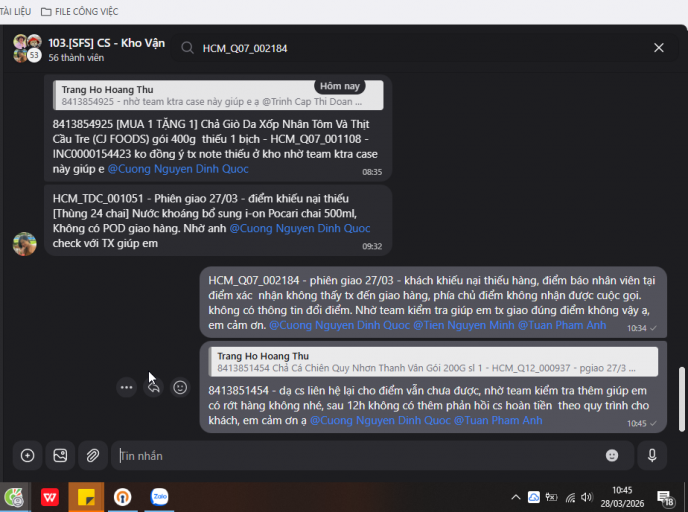
Task: Click the Hôm nay date badge
Action: [x=340, y=86]
